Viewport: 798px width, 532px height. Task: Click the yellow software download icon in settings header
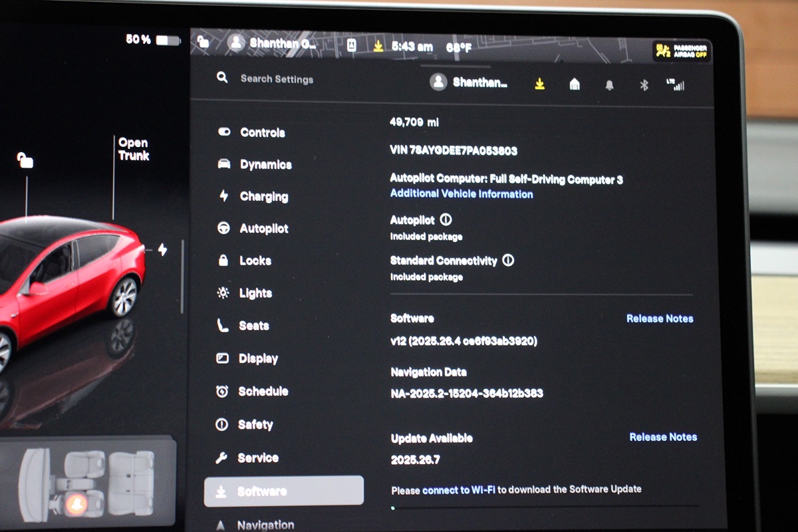tap(539, 84)
